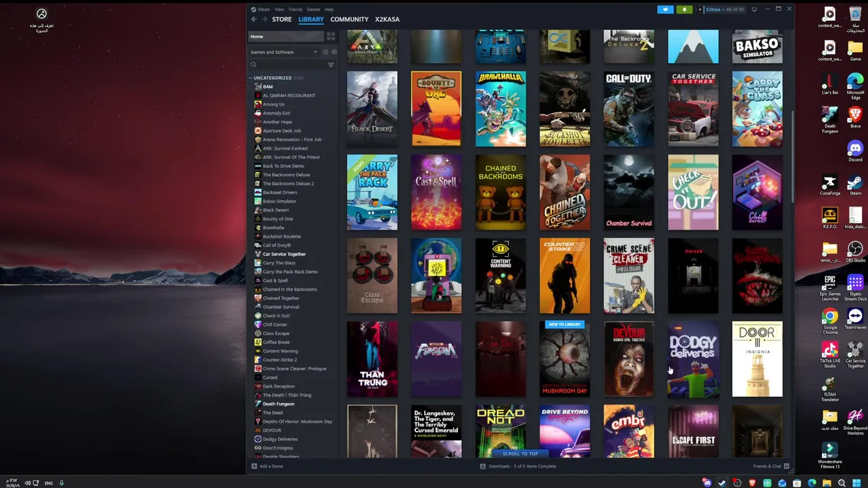Click the library search field
868x488 pixels.
coord(288,65)
